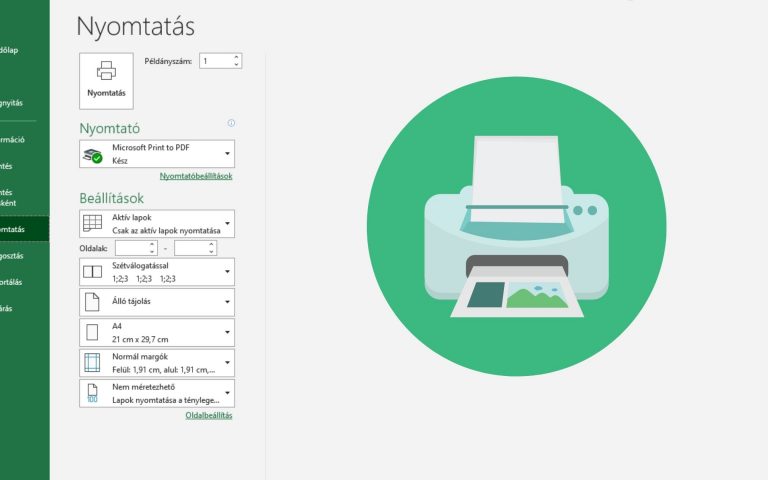Decrease Példányszám with the down arrow
The image size is (768, 480).
click(x=237, y=65)
